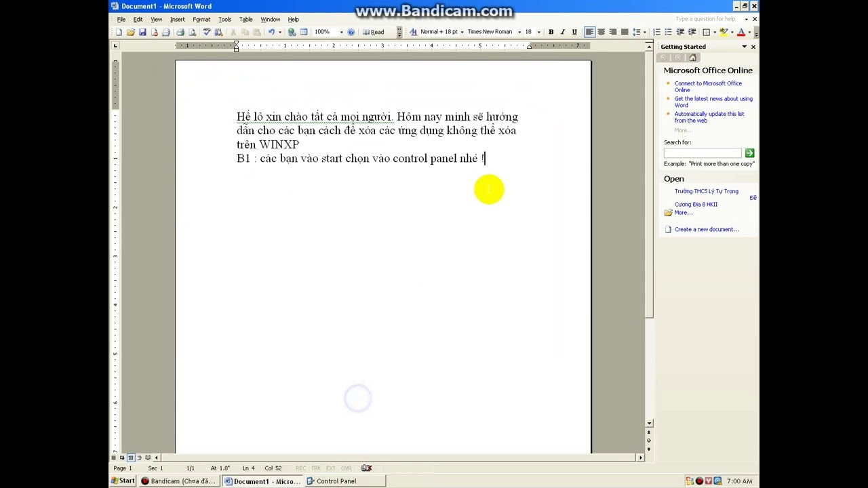
Task: Toggle Underline formatting
Action: click(x=574, y=32)
